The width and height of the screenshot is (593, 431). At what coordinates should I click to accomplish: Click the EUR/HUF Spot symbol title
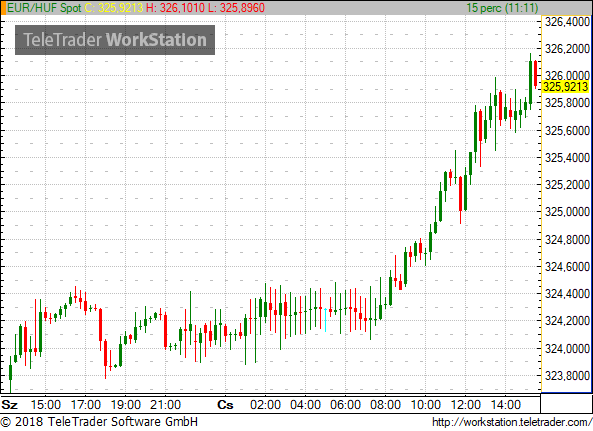[x=44, y=8]
